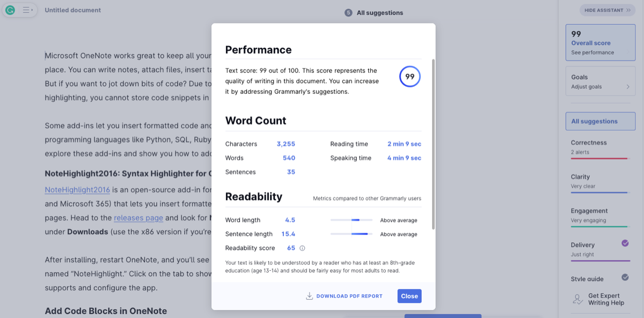Click the 8th-grade education readability explanation text
The height and width of the screenshot is (318, 644).
(x=320, y=267)
